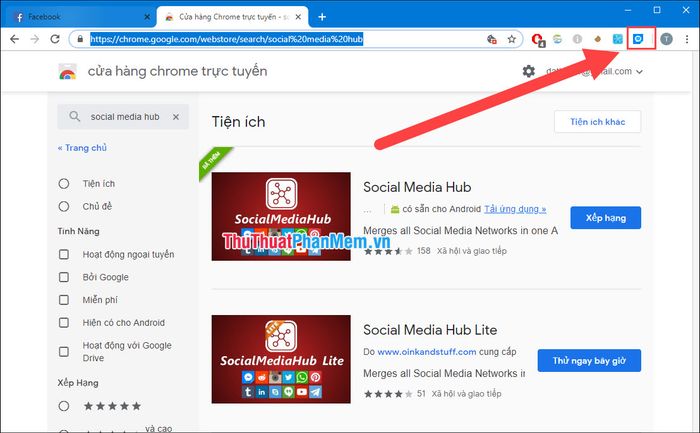
Task: Close the Chrome web store tab
Action: (298, 17)
